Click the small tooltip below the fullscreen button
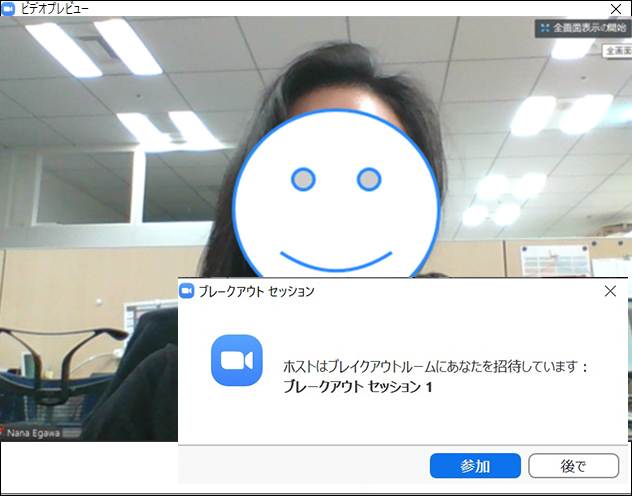This screenshot has width=632, height=496. (616, 50)
